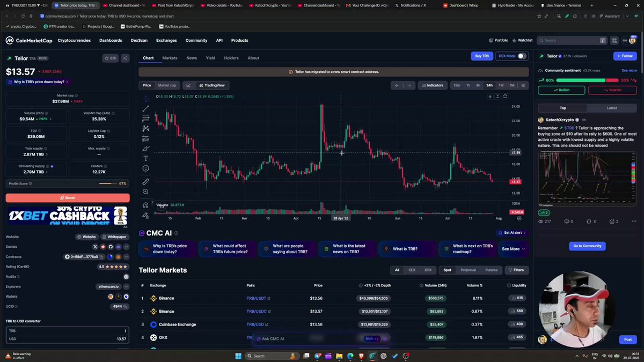Open the post's more options menu

click(634, 221)
